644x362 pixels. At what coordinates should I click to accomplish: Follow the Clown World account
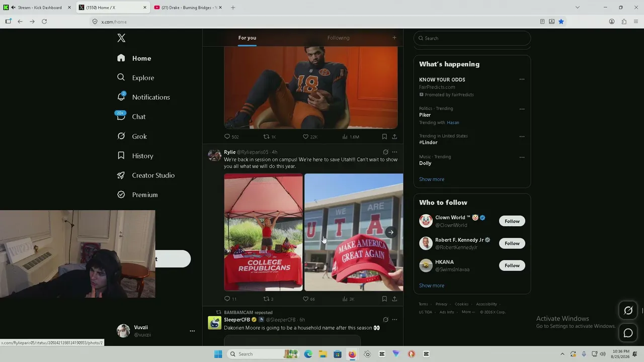[512, 221]
